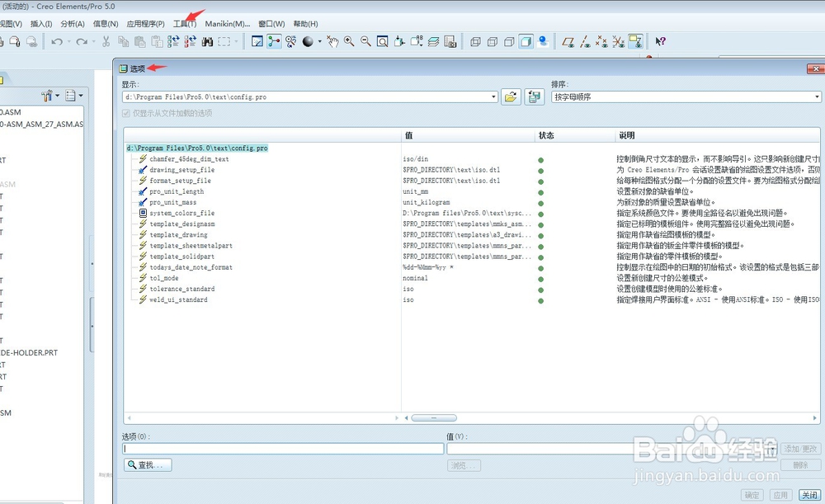
Task: Select Wireframe display style icon
Action: point(475,41)
